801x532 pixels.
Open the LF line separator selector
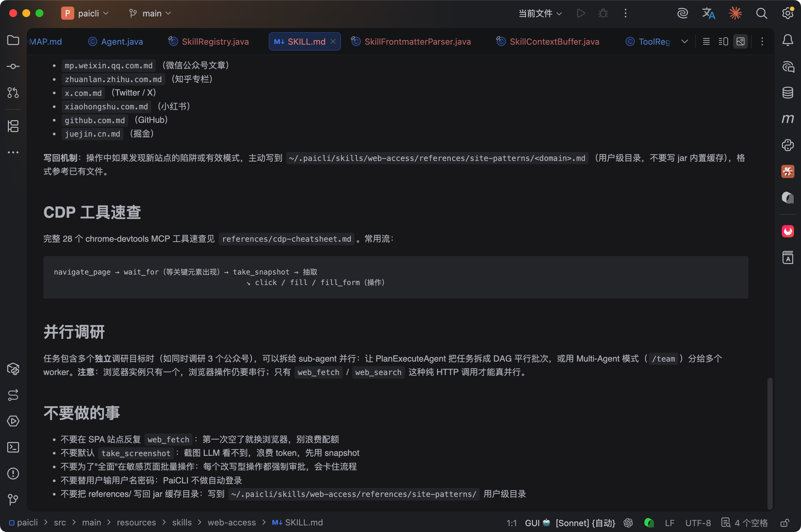point(669,522)
